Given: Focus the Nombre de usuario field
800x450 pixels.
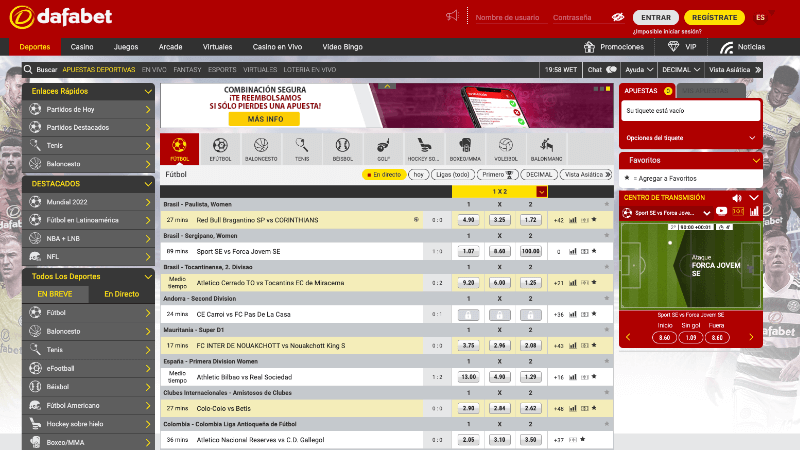Looking at the screenshot, I should click(510, 17).
